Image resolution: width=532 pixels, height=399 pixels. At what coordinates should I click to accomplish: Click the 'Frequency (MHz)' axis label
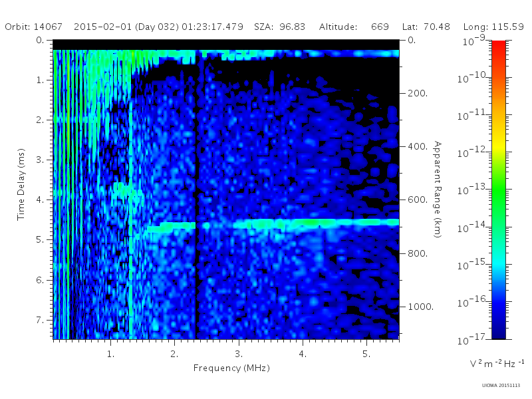pos(231,368)
